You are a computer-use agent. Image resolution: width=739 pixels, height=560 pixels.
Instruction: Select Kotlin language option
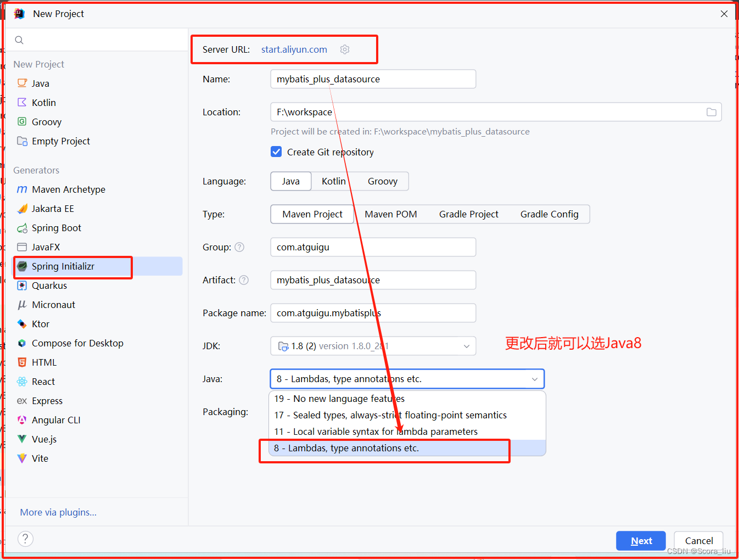(334, 181)
